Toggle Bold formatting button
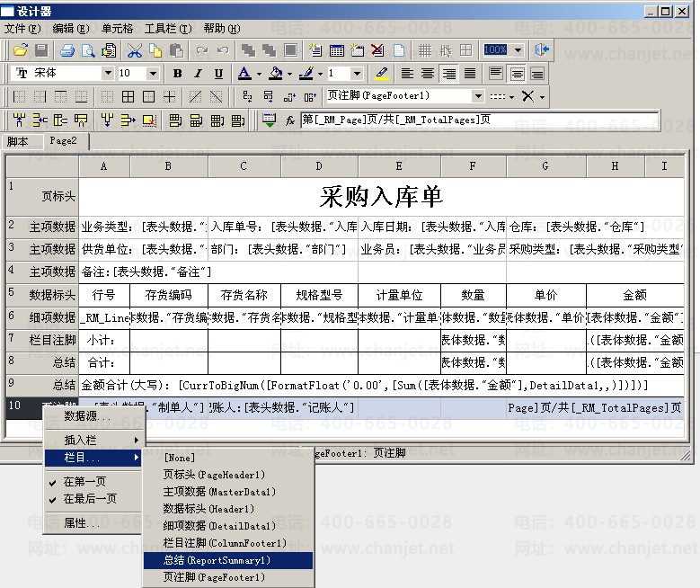Viewport: 700px width, 588px height. (177, 74)
